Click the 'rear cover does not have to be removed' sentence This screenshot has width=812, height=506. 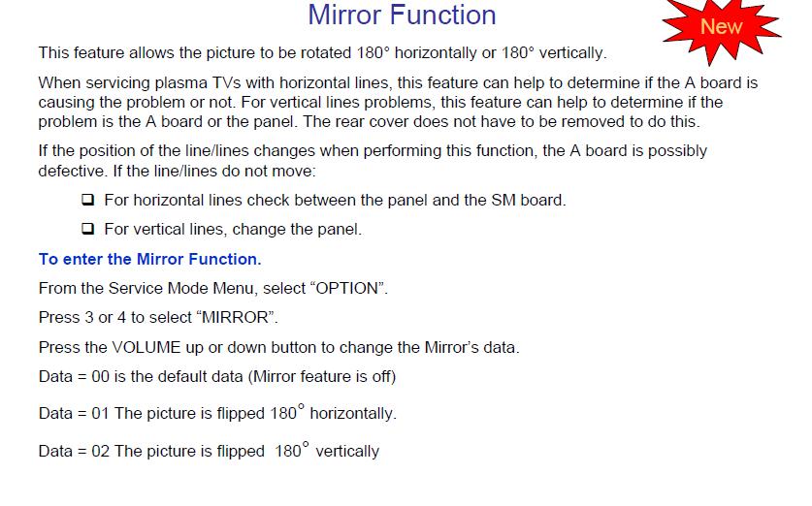(x=524, y=121)
